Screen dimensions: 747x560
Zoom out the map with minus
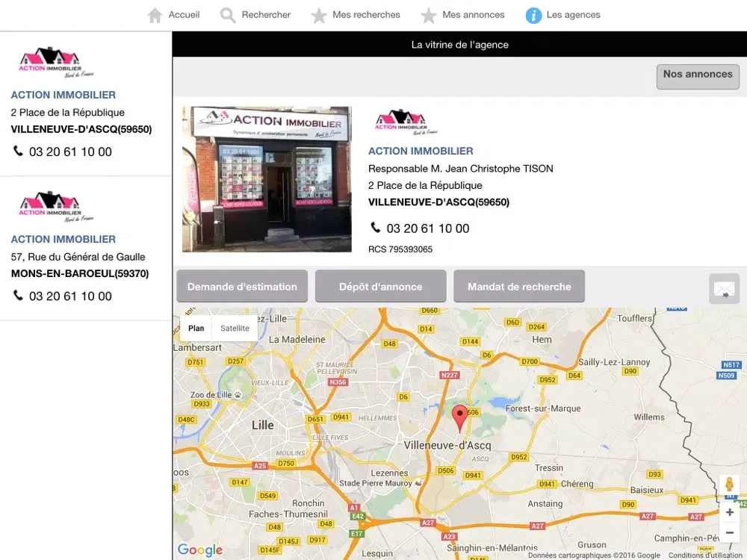(729, 532)
